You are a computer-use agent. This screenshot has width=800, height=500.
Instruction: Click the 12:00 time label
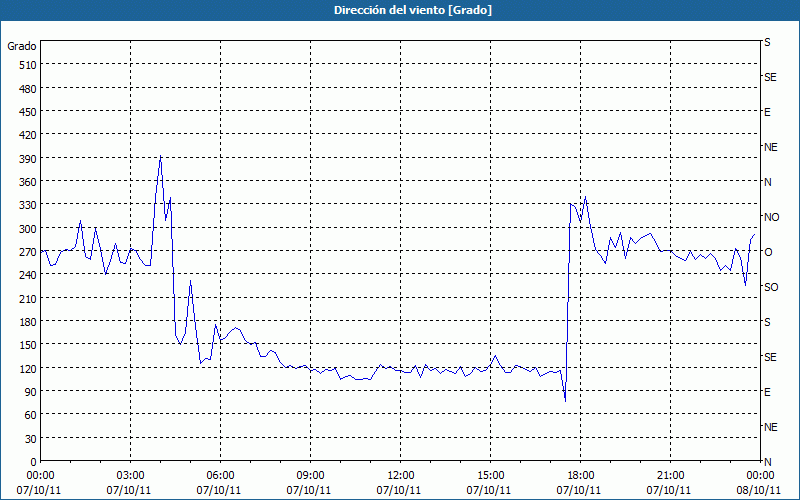pos(401,476)
